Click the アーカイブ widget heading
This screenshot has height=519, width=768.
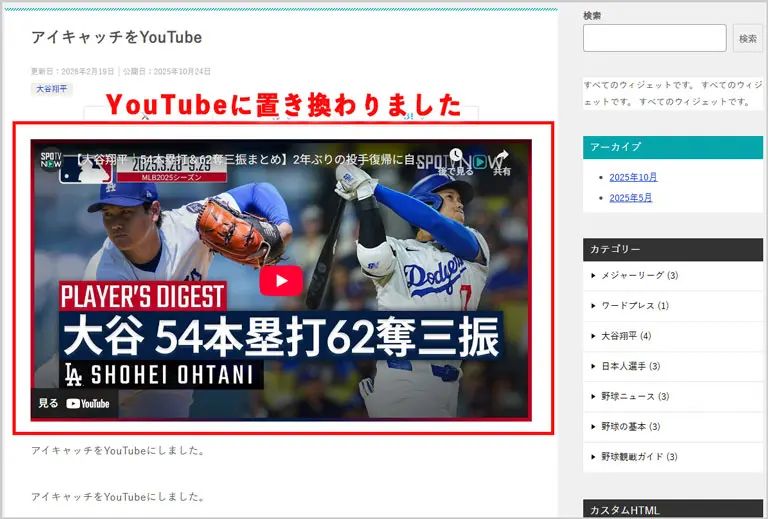coord(672,147)
